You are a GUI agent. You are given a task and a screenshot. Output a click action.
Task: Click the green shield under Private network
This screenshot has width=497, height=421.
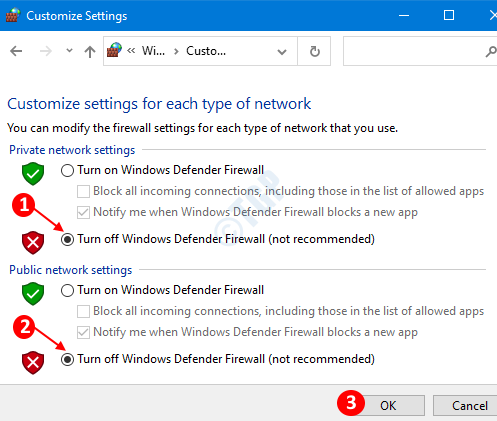(x=33, y=174)
